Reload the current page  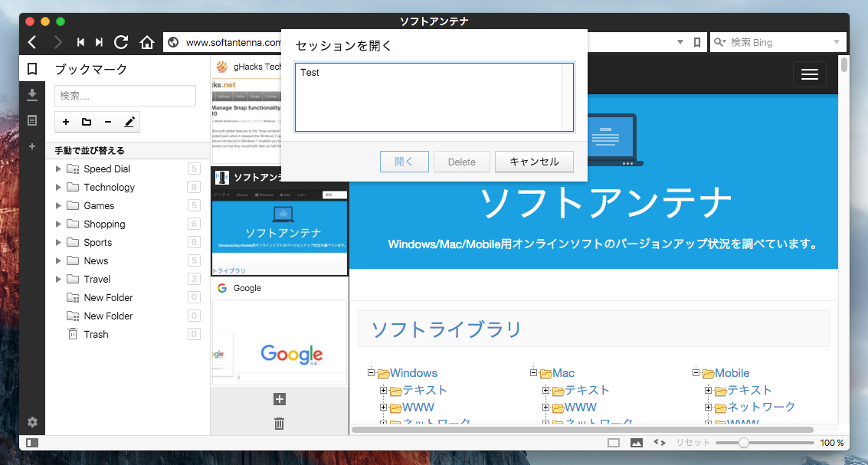click(x=121, y=42)
